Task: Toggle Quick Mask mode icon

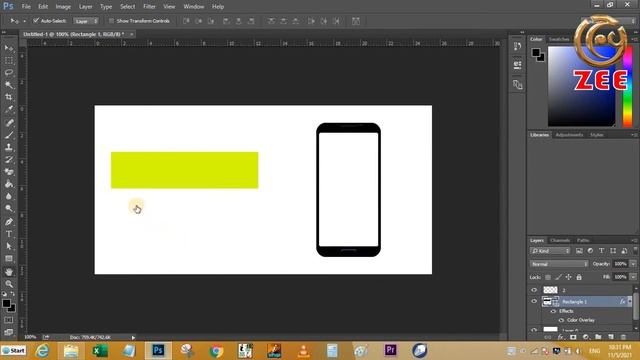Action: click(x=9, y=320)
